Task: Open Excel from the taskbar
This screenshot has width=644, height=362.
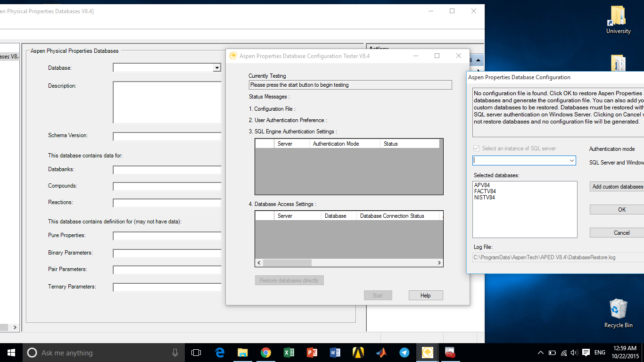Action: tap(289, 353)
